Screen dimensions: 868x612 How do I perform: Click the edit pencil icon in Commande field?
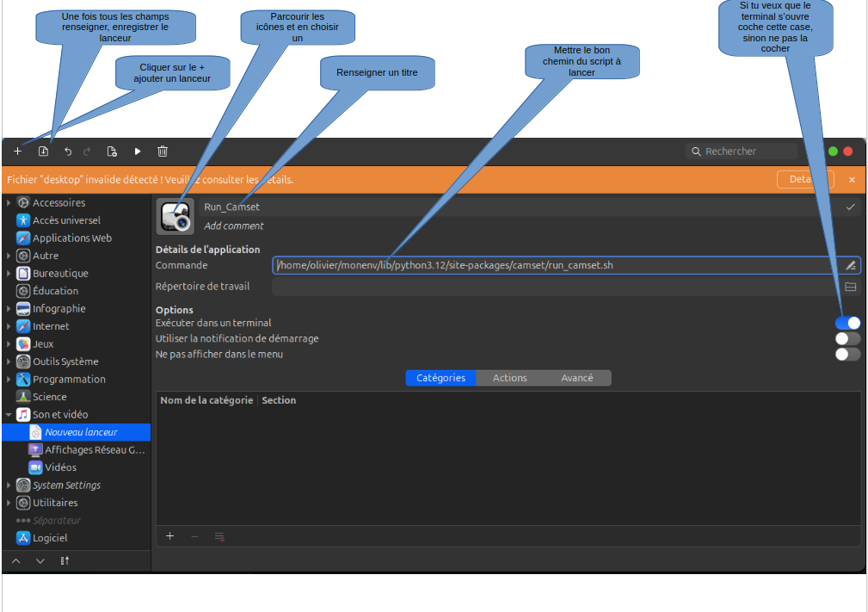851,265
